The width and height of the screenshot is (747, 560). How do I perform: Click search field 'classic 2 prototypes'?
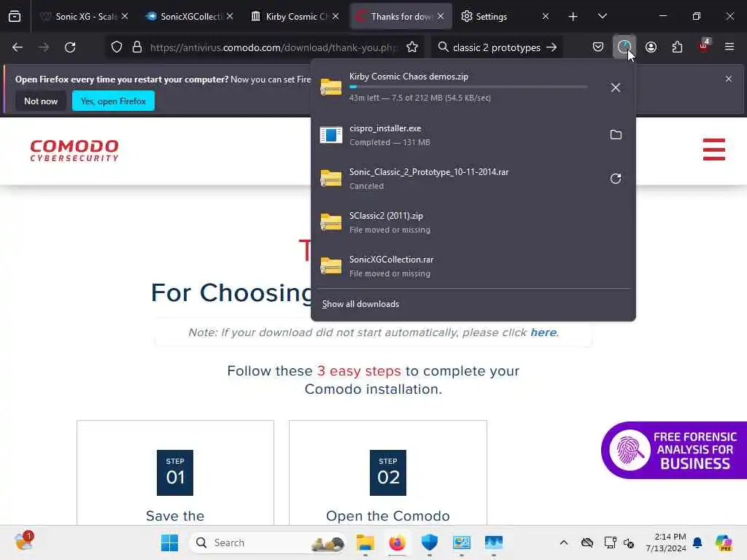click(x=496, y=47)
